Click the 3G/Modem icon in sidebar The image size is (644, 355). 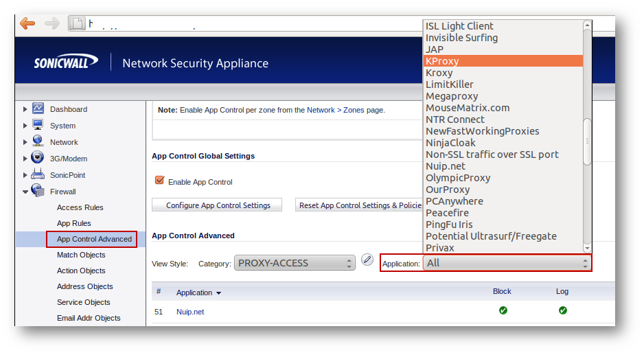[38, 158]
